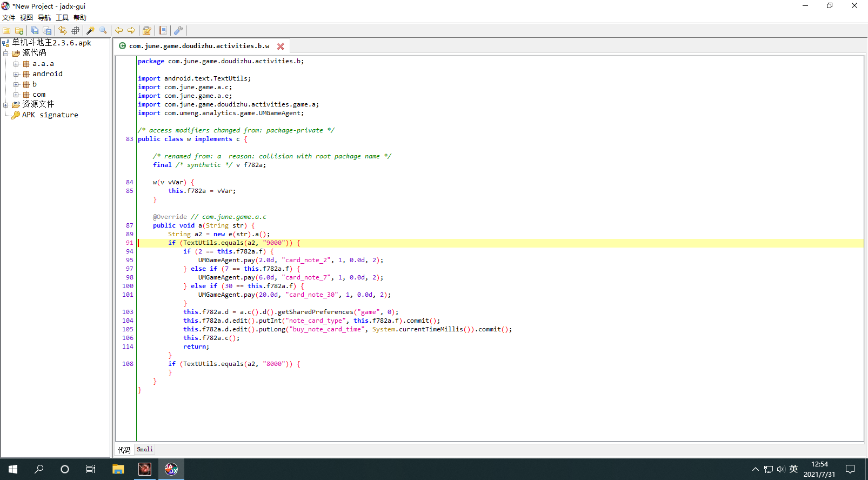
Task: Toggle the Flatten packages grid icon
Action: point(75,30)
